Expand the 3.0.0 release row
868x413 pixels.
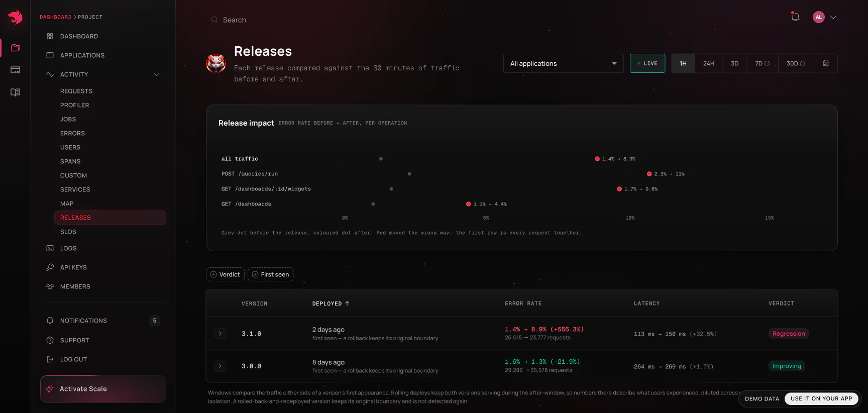tap(220, 366)
